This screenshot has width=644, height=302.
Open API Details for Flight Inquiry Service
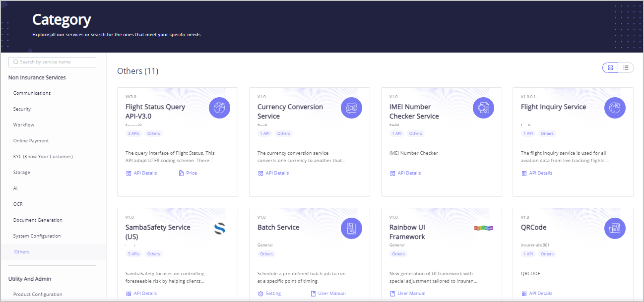537,173
